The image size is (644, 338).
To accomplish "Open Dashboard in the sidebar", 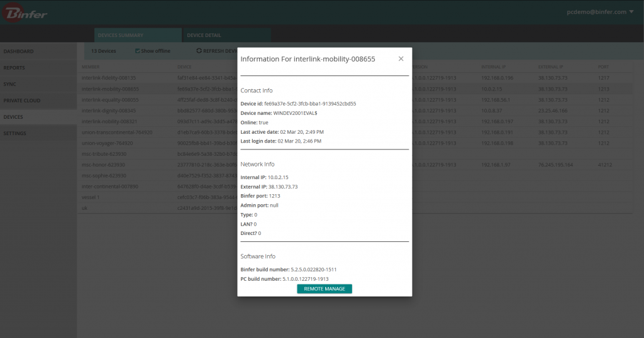I will pos(38,52).
